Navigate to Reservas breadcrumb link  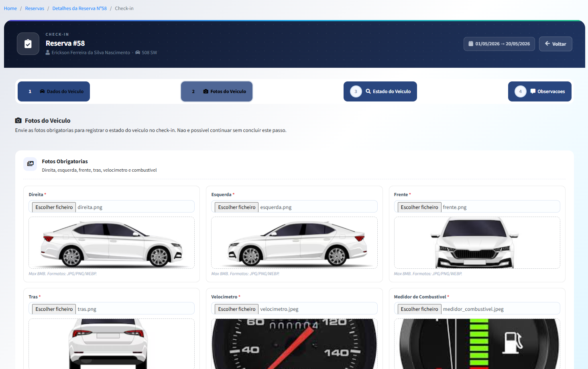(x=35, y=8)
